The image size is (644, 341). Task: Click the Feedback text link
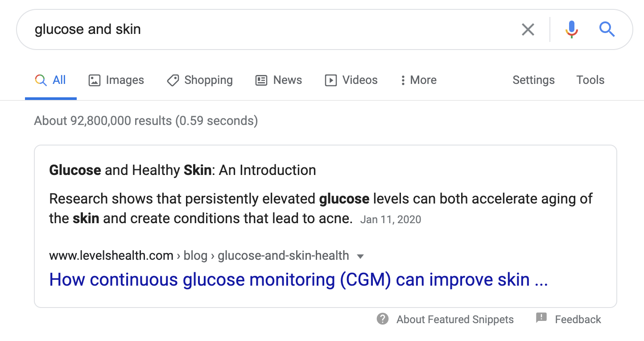(x=578, y=320)
